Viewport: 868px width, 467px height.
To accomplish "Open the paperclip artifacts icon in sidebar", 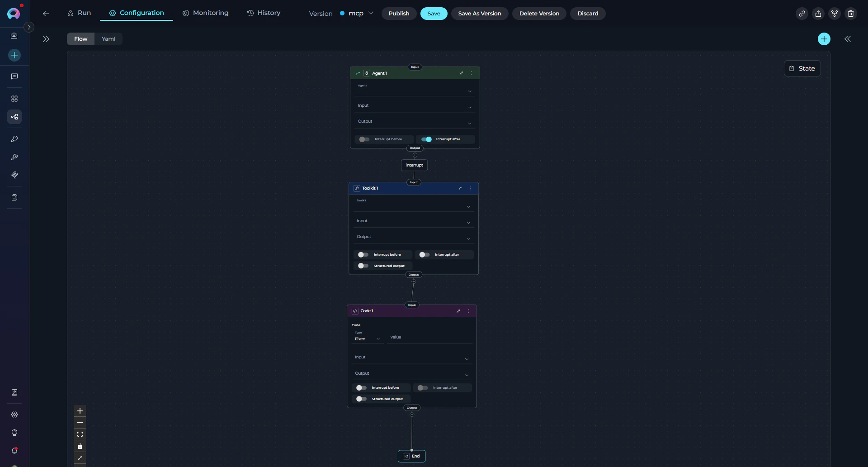I will point(14,175).
